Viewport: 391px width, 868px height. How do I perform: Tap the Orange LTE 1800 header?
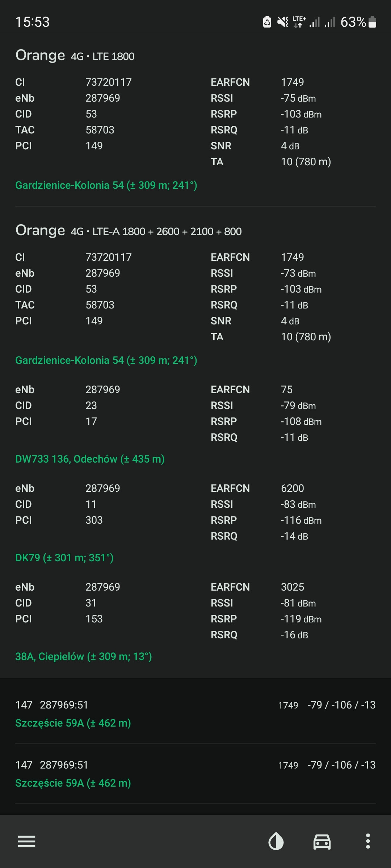point(75,56)
